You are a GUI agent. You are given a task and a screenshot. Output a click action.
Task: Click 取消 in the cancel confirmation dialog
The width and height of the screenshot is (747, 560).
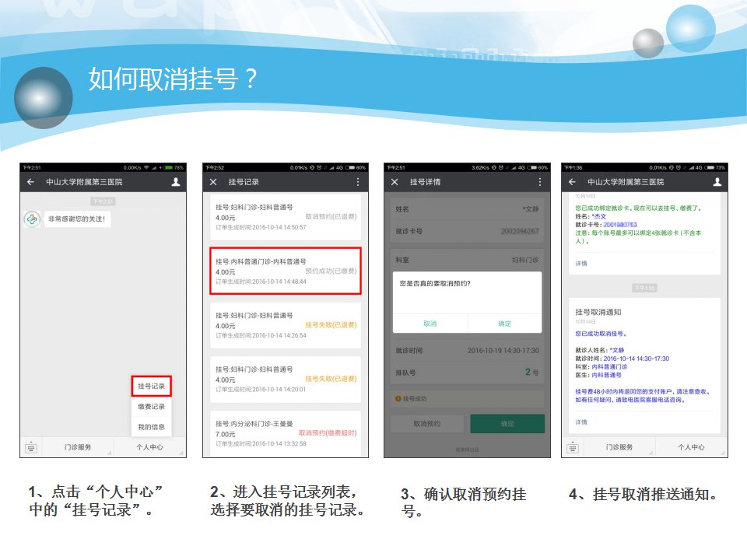coord(430,324)
